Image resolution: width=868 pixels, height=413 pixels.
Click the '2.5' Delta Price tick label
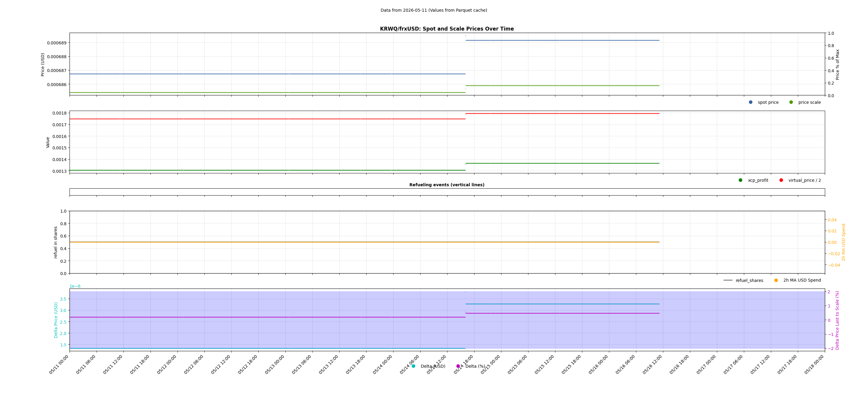(x=63, y=322)
